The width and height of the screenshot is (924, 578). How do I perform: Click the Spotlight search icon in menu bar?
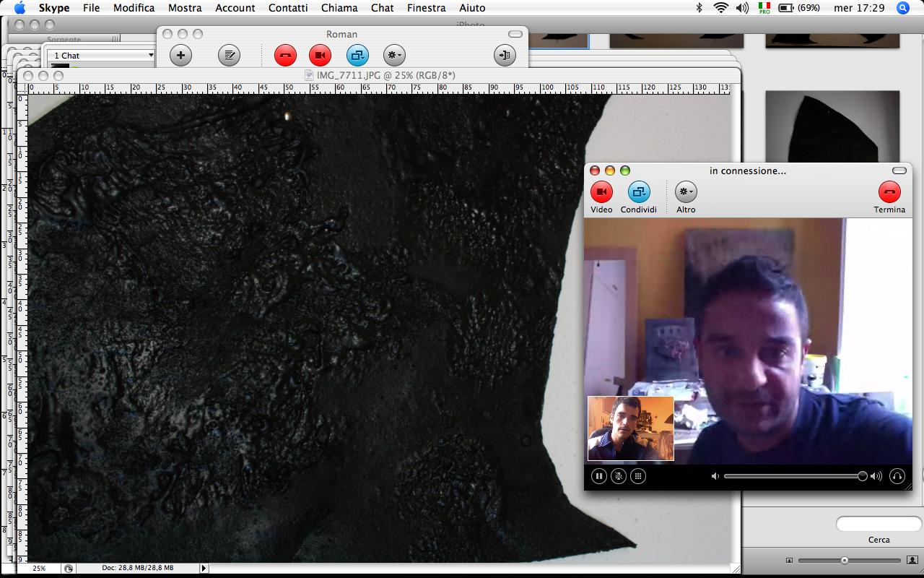902,8
